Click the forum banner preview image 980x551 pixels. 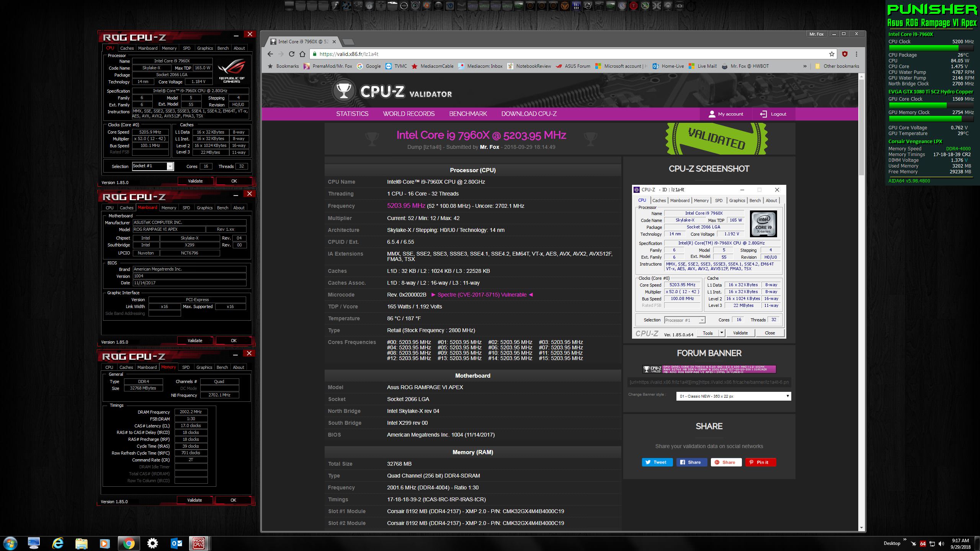click(709, 369)
